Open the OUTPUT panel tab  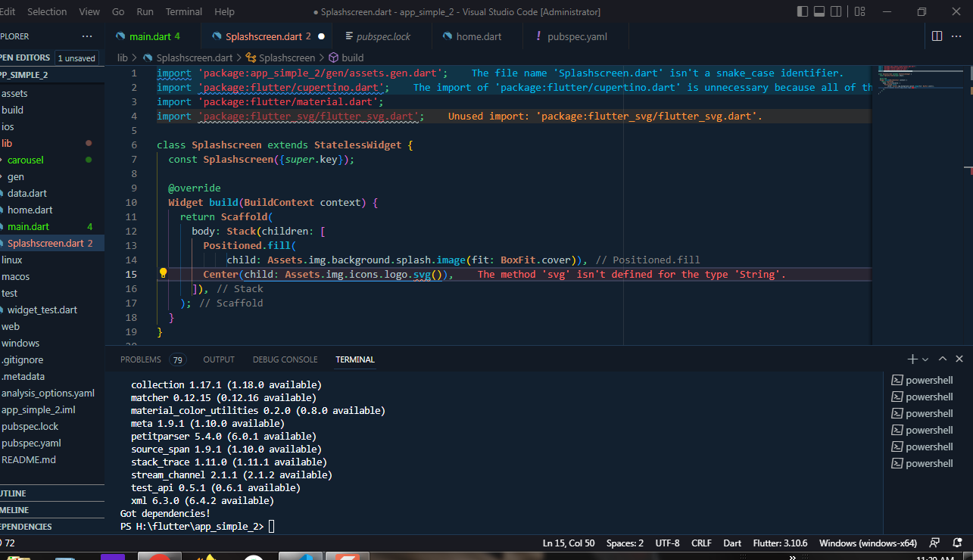219,359
